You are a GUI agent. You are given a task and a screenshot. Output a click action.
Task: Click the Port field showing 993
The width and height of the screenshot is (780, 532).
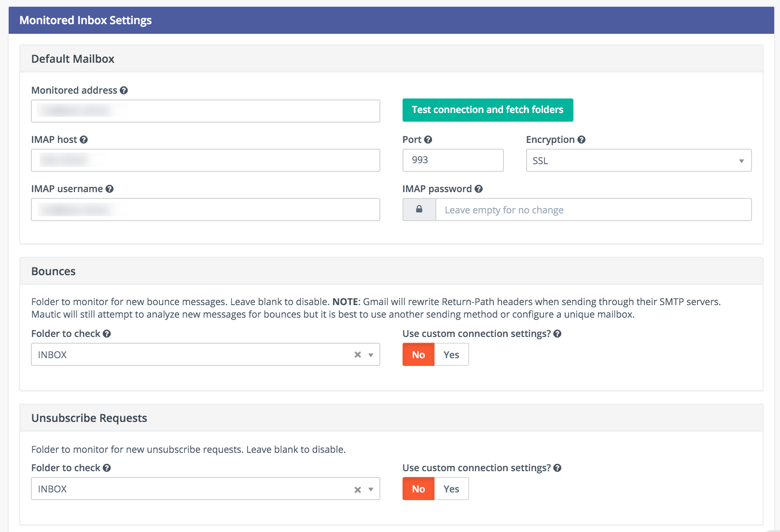453,160
